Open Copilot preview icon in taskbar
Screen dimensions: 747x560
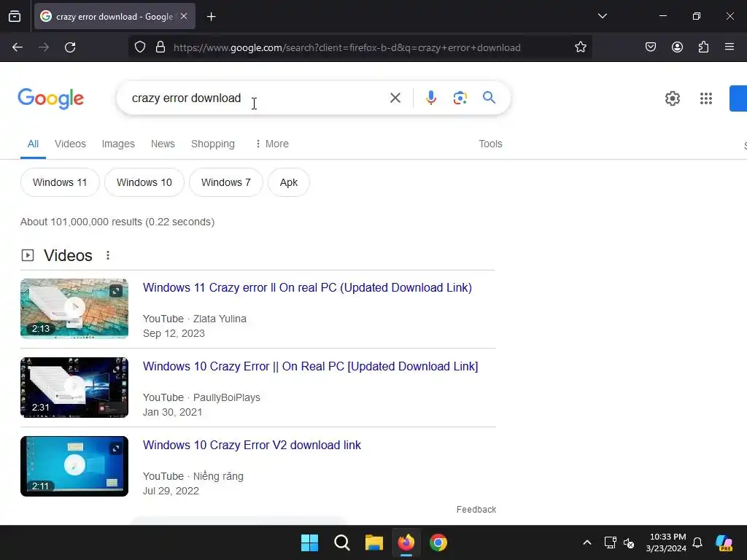724,542
